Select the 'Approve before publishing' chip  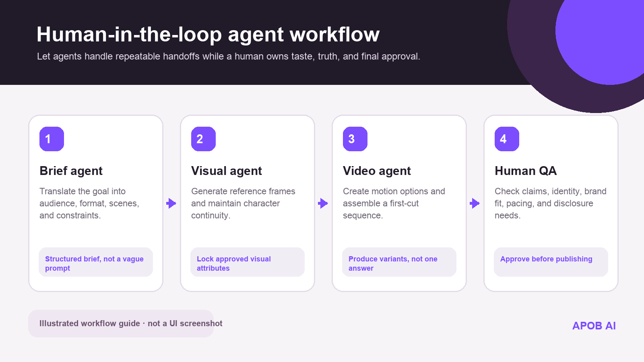point(551,262)
